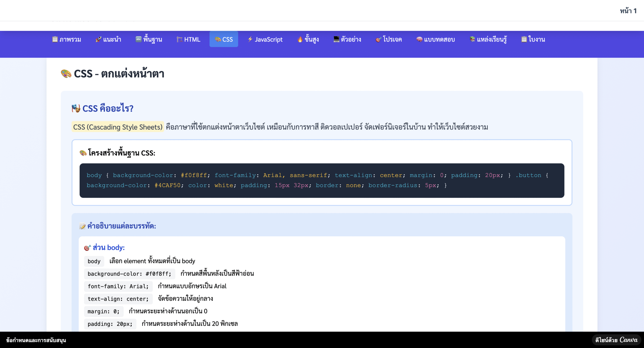Click the laptop icon on ตัวอย่าง tab
This screenshot has width=644, height=348.
click(336, 39)
